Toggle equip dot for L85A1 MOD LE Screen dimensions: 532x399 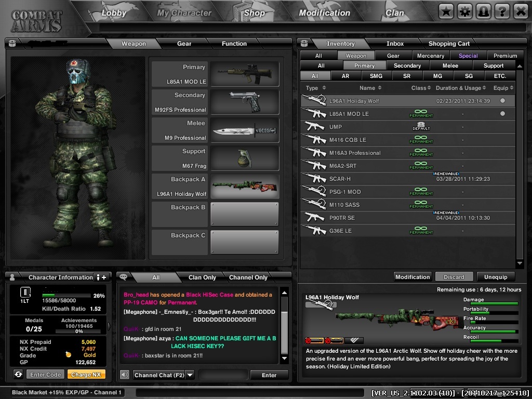(502, 113)
